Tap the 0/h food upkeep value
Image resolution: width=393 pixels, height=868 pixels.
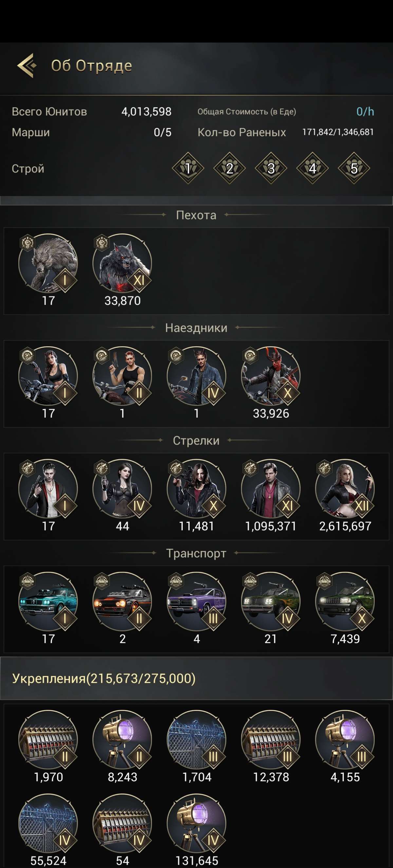tap(365, 112)
